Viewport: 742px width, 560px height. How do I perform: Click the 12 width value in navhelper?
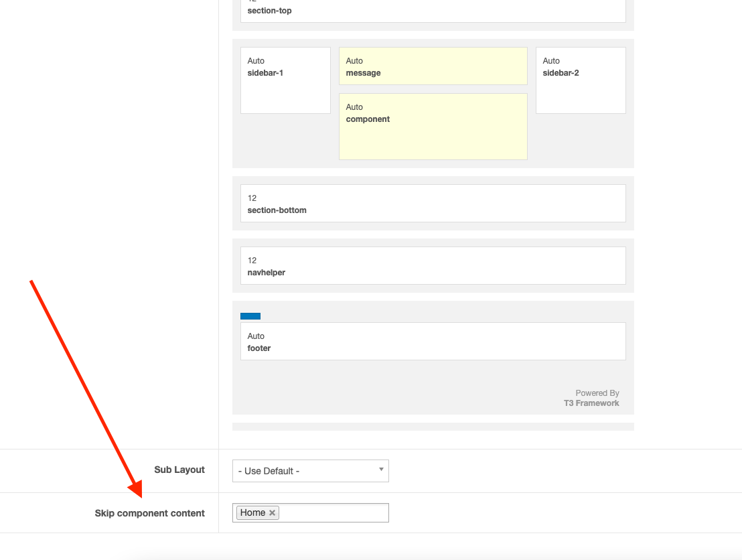click(x=252, y=261)
